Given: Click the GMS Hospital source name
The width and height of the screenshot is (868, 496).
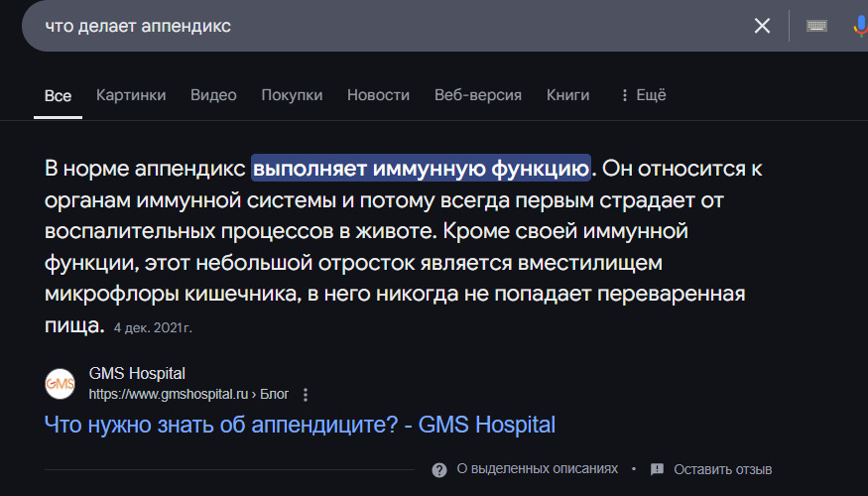Looking at the screenshot, I should pos(137,374).
